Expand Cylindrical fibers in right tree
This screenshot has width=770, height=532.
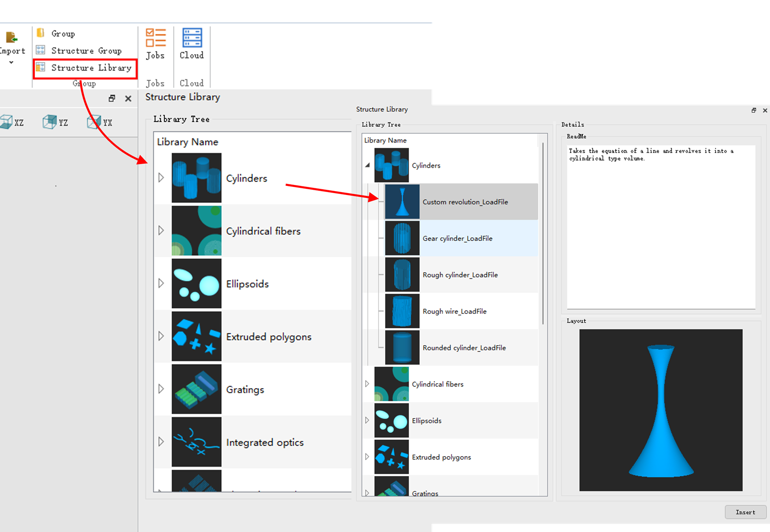tap(367, 384)
